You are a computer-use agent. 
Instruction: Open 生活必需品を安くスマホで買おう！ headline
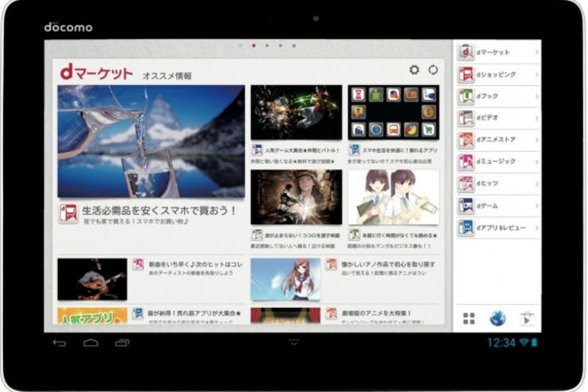(x=159, y=211)
